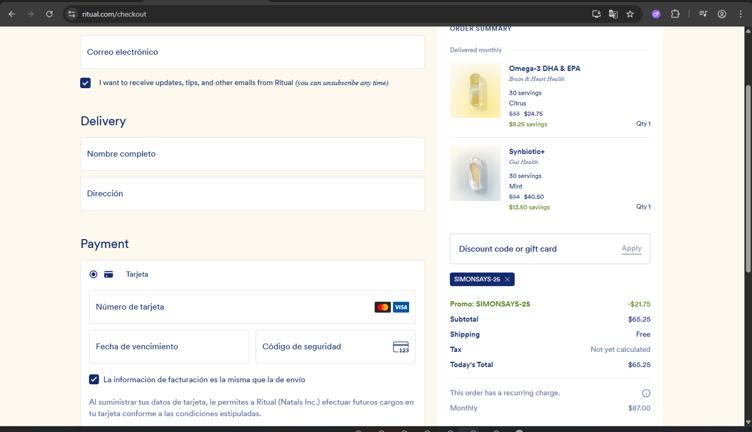
Task: Open site information icon in address bar
Action: click(72, 14)
